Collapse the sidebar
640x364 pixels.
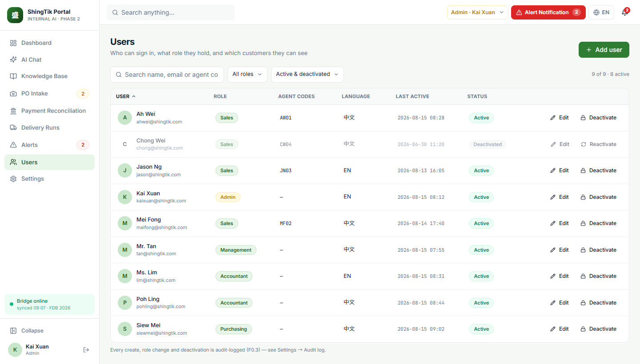(x=49, y=331)
